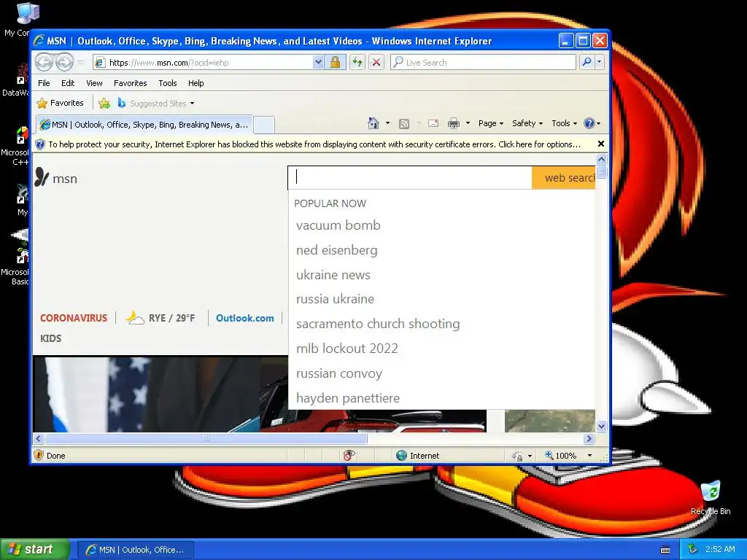Select 'russia ukraine' suggestion
The image size is (747, 560).
[x=335, y=299]
